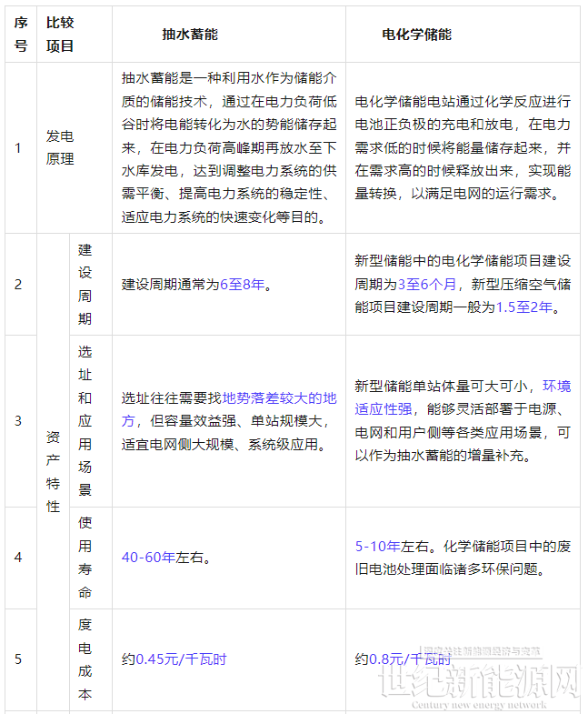This screenshot has height=714, width=588.
Task: Click the blue text '地势落差较大的地方'
Action: pyautogui.click(x=229, y=409)
